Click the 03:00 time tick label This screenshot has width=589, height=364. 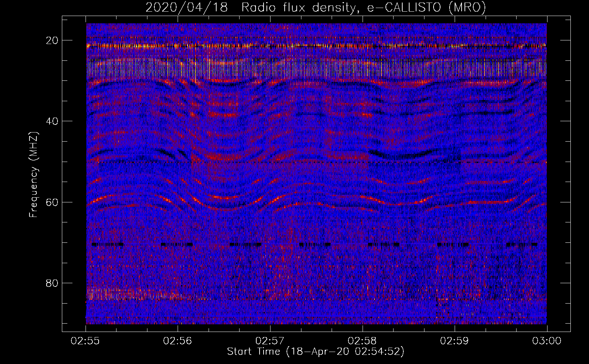pyautogui.click(x=547, y=341)
